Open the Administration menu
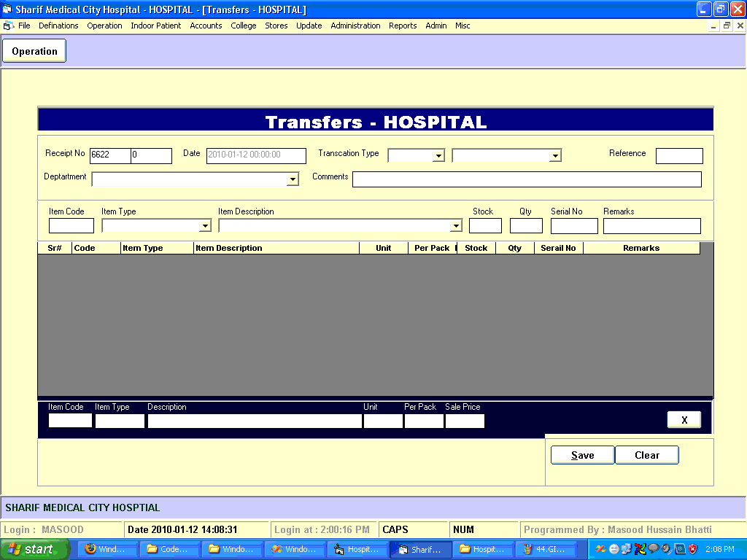 point(355,26)
